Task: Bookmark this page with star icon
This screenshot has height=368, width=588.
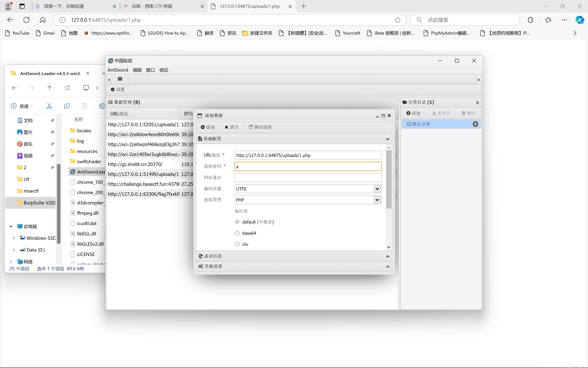Action: [x=397, y=20]
